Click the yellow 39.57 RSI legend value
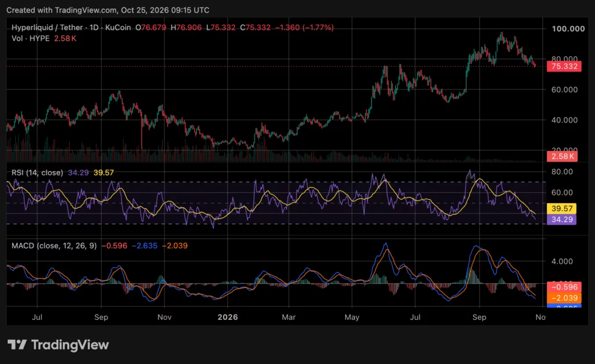The width and height of the screenshot is (595, 364). [x=103, y=172]
